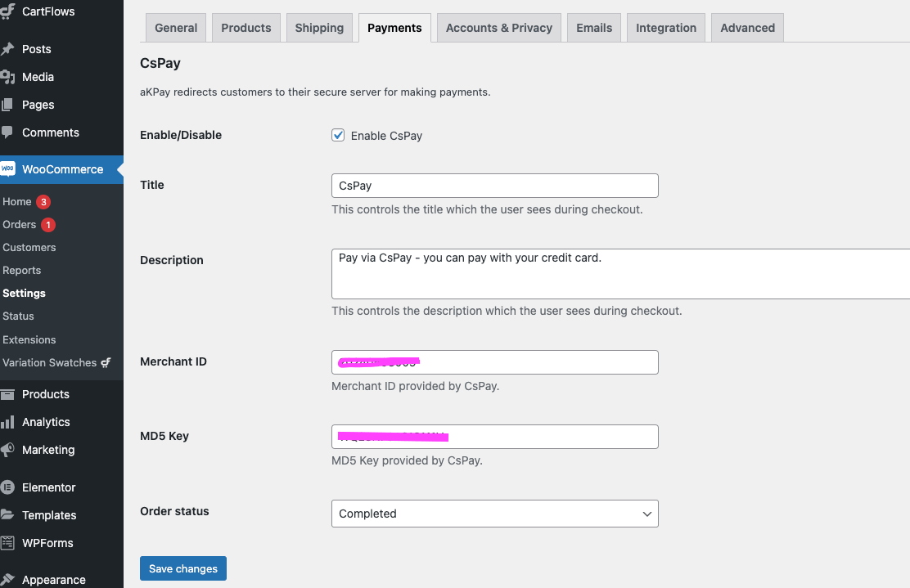Image resolution: width=910 pixels, height=588 pixels.
Task: Open the Comments menu item
Action: 51,132
